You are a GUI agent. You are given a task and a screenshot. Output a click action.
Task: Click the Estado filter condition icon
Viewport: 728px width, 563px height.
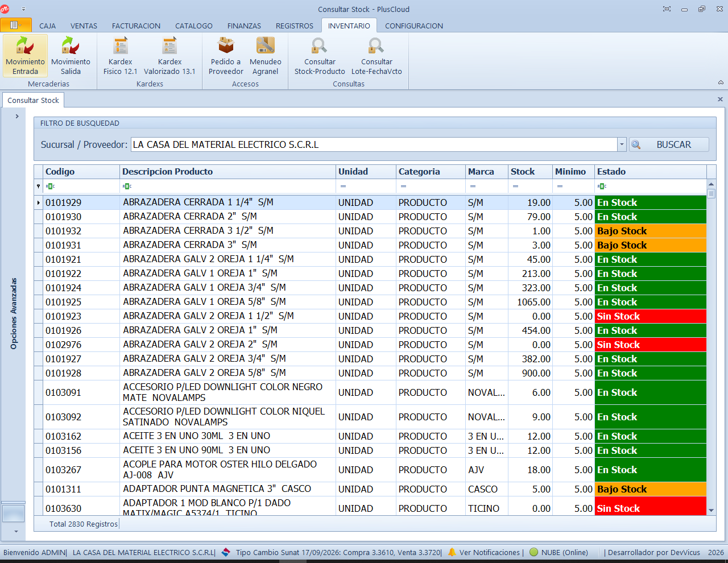pos(602,186)
